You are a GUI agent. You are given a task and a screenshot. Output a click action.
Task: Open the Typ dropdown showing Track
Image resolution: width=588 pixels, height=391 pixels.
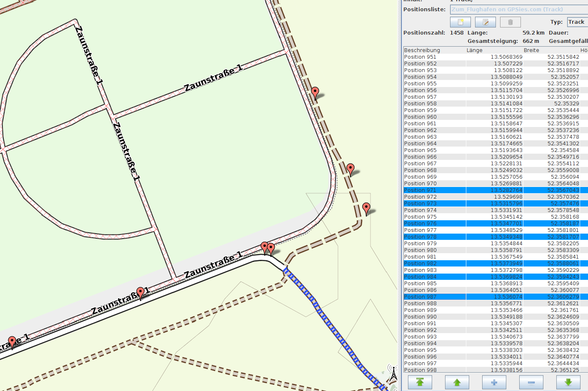pos(578,22)
